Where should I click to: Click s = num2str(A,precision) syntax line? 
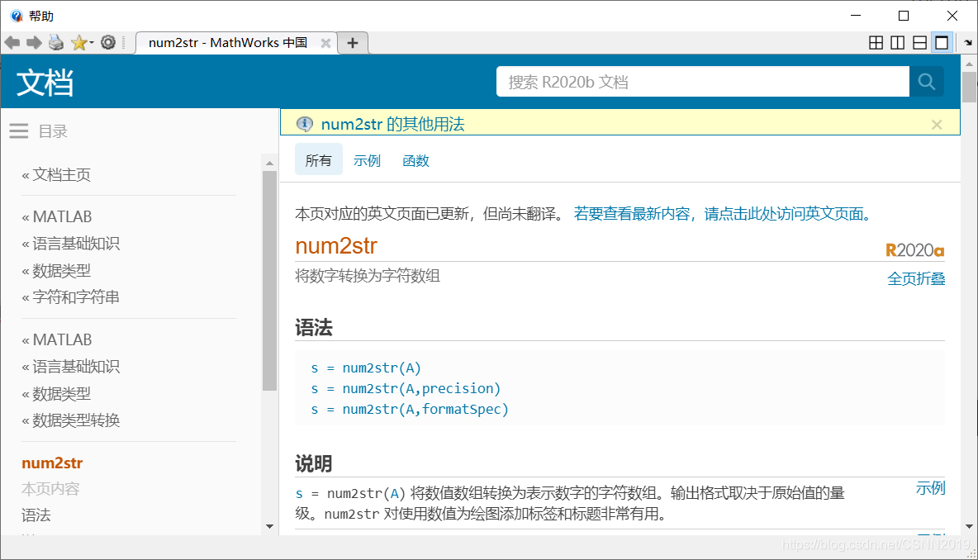(x=406, y=388)
